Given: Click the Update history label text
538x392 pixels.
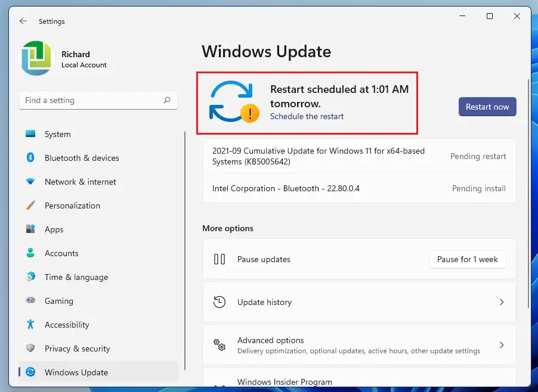Looking at the screenshot, I should [265, 302].
